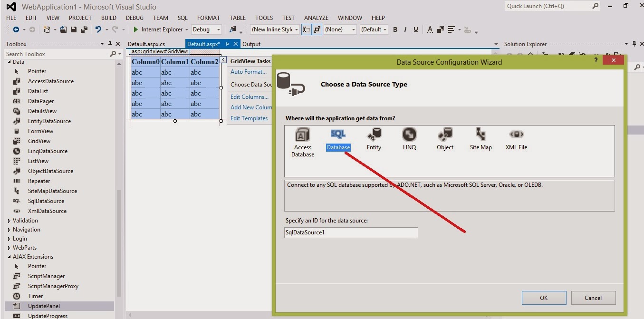Viewport: 644px width, 319px height.
Task: Focus the data source ID field
Action: pyautogui.click(x=351, y=232)
